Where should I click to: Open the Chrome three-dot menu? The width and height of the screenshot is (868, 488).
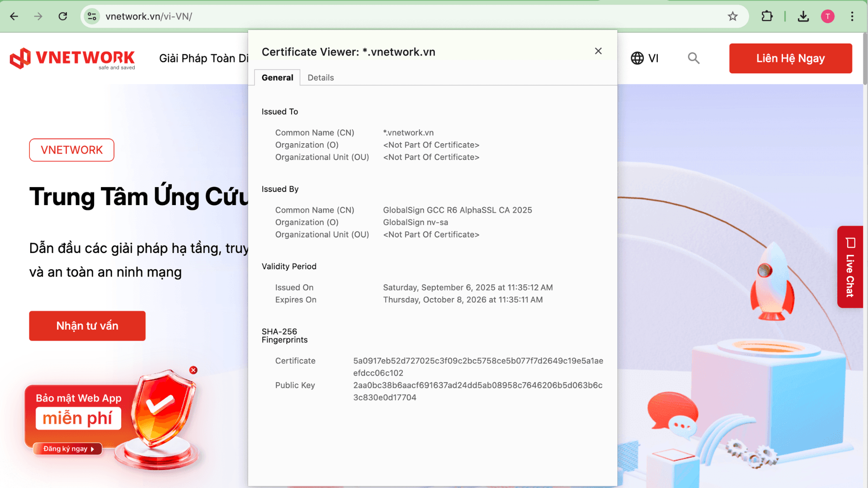click(x=852, y=17)
